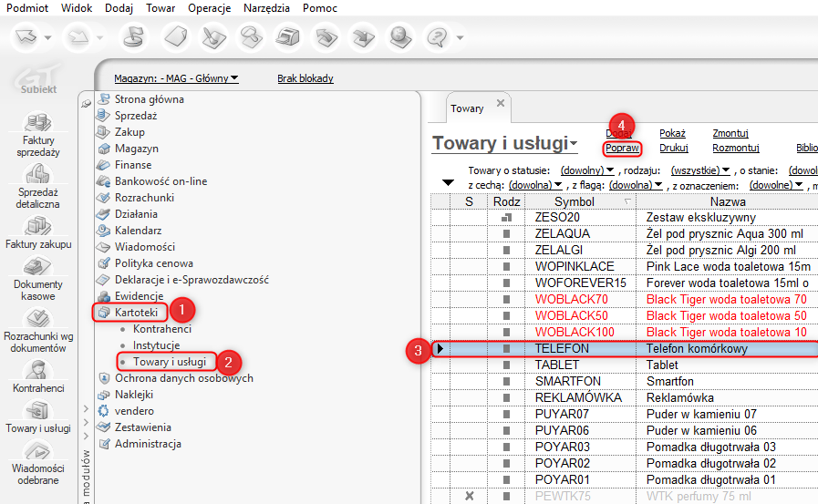The height and width of the screenshot is (504, 818).
Task: Open flaga filter (dowolna) dropdown
Action: click(x=636, y=185)
